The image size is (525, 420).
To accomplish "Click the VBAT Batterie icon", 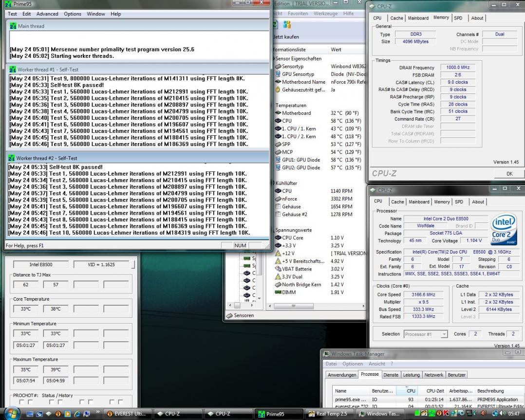I will [278, 269].
